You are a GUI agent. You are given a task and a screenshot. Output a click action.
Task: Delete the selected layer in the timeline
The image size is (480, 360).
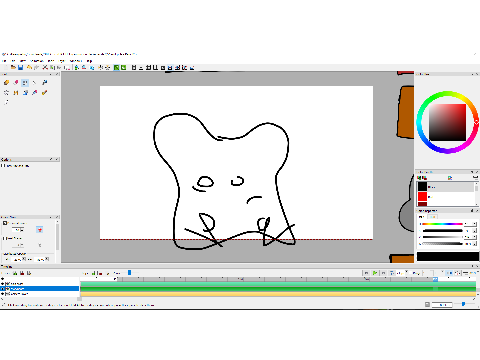click(x=22, y=273)
